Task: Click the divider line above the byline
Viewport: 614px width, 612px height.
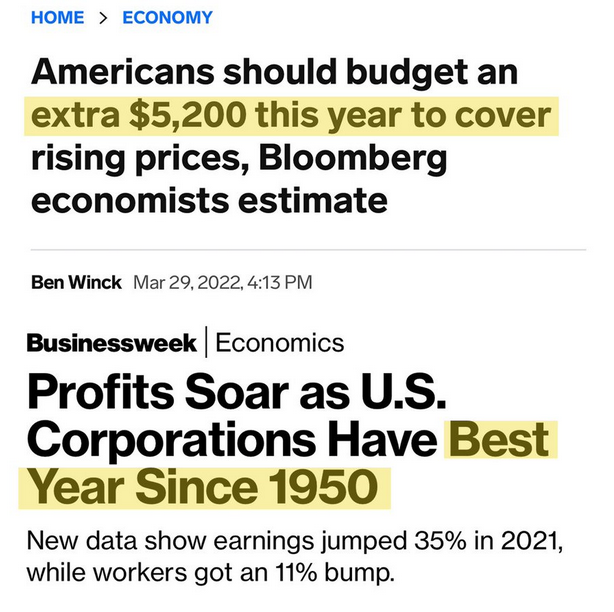Action: (x=308, y=249)
